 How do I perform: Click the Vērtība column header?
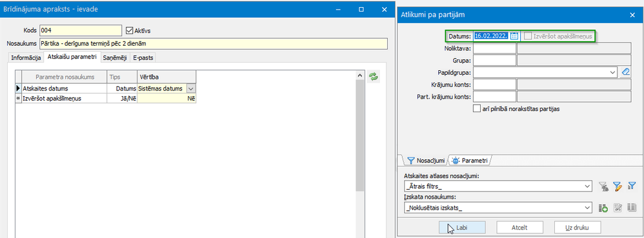click(166, 77)
